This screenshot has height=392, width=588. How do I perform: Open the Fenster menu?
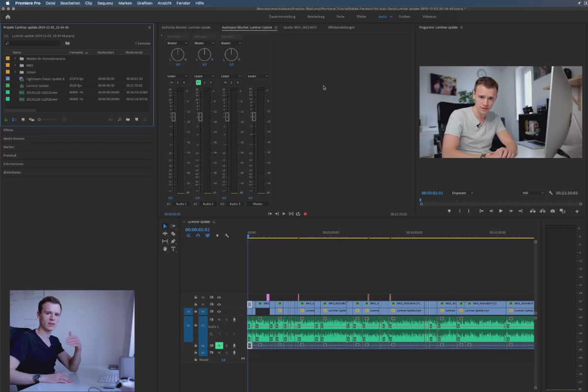coord(183,3)
